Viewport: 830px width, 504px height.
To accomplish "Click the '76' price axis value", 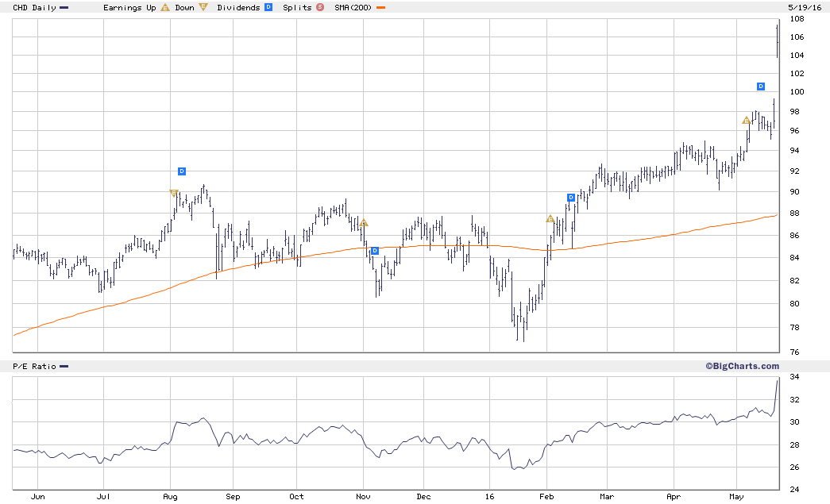I will 794,352.
